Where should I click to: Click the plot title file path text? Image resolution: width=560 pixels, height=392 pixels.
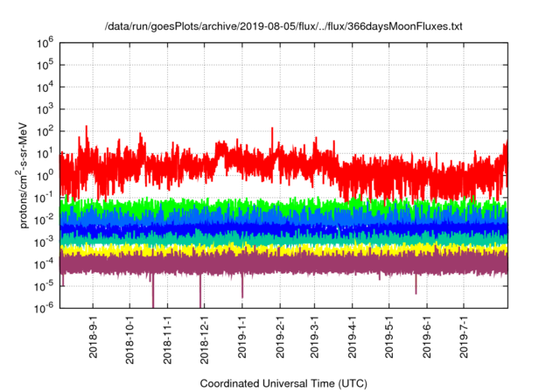(x=283, y=26)
